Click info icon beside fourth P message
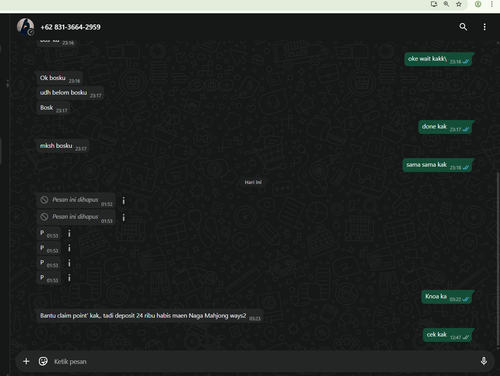 tap(69, 278)
